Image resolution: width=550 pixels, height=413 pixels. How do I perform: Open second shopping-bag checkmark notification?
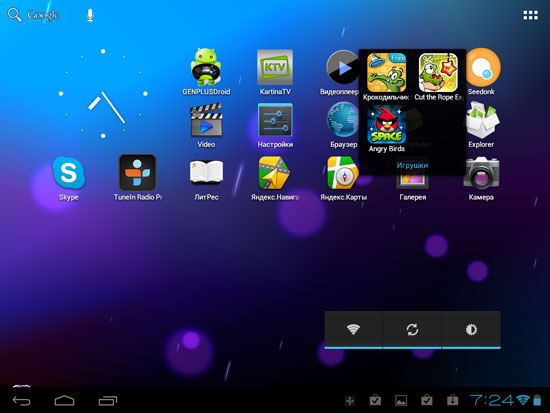tap(427, 400)
